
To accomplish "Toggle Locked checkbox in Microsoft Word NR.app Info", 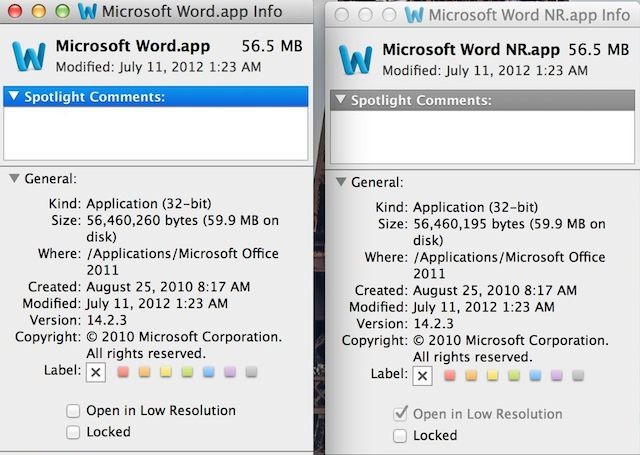I will tap(400, 436).
